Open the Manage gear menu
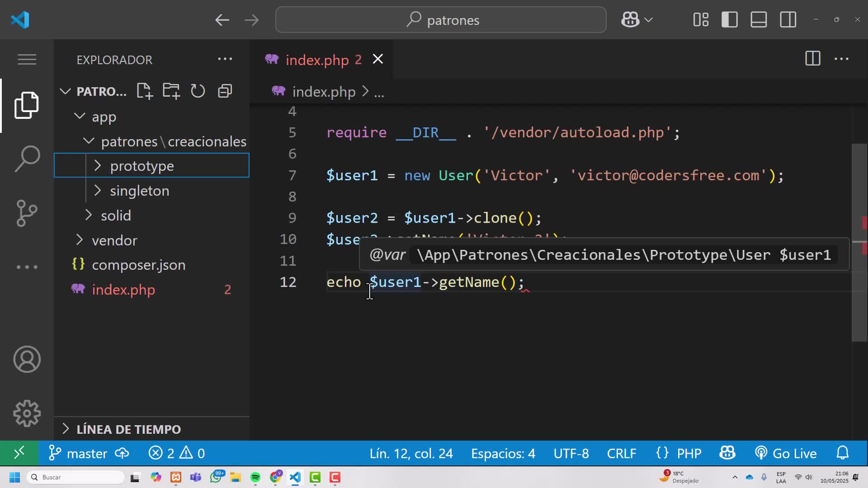Viewport: 868px width, 488px height. (27, 413)
